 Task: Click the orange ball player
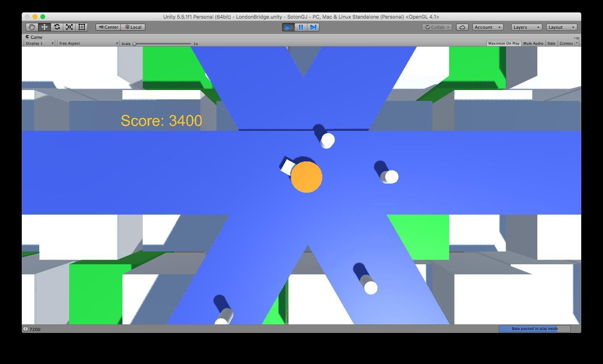click(x=307, y=177)
